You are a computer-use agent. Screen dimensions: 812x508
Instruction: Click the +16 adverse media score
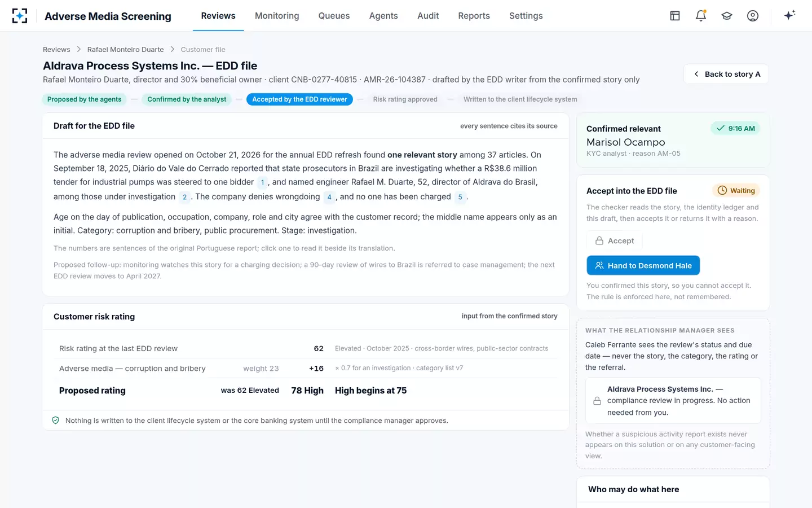[316, 369]
